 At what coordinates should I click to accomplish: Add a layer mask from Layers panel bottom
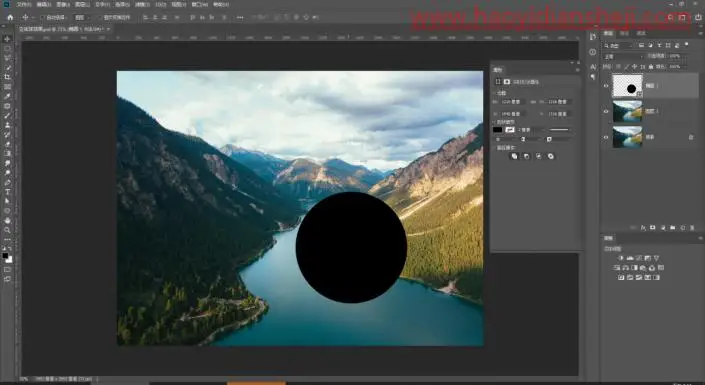tap(653, 228)
